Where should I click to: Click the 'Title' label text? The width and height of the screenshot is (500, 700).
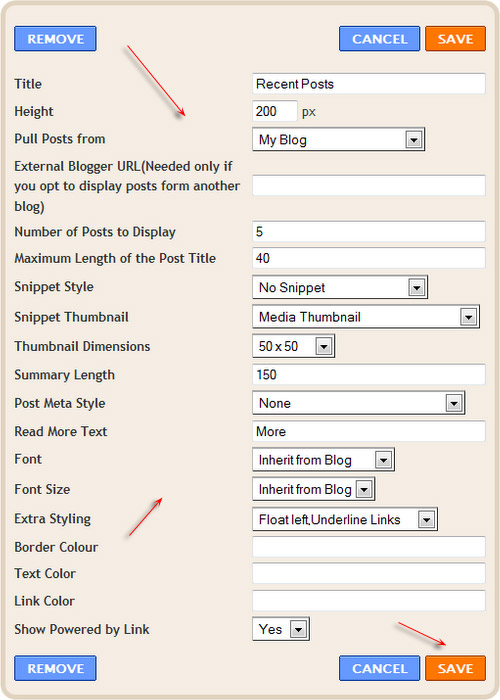coord(28,84)
